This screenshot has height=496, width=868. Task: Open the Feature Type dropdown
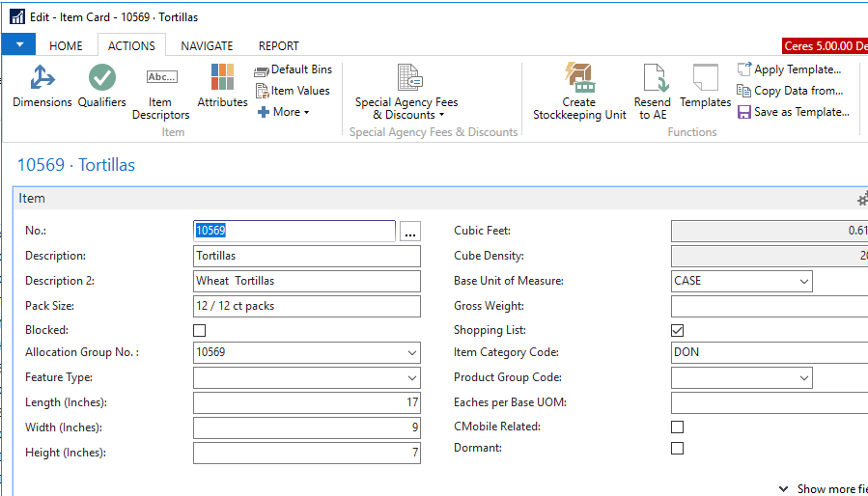pyautogui.click(x=411, y=378)
